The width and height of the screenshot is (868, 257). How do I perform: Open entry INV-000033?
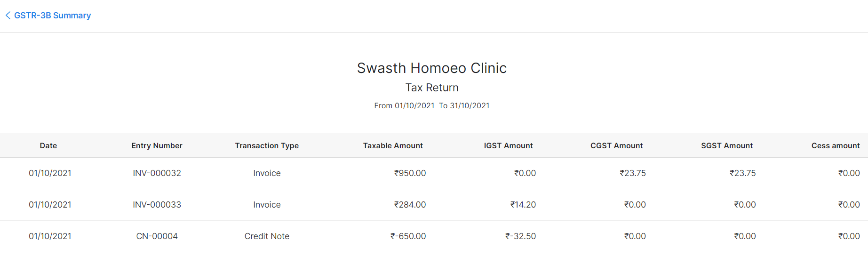(x=157, y=205)
